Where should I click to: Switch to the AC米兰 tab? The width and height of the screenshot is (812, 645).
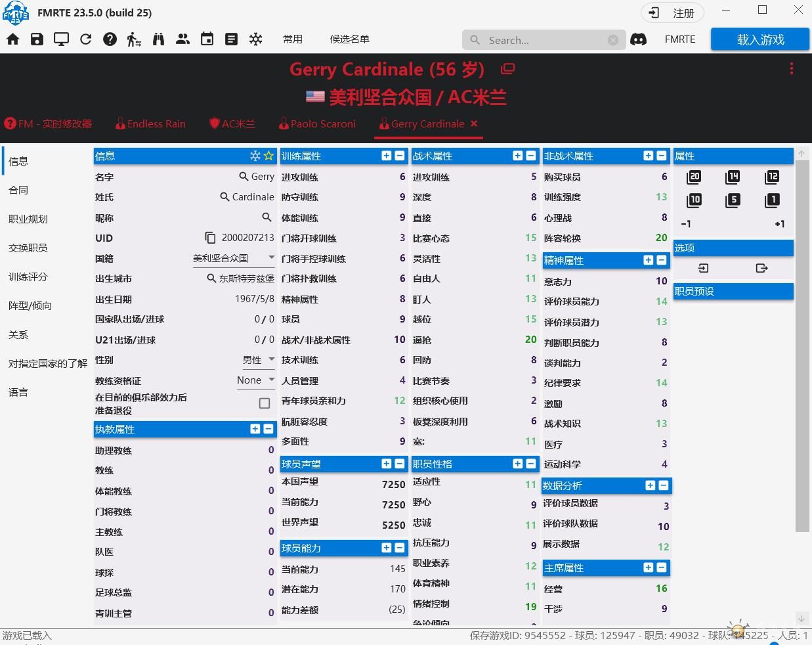pyautogui.click(x=232, y=123)
